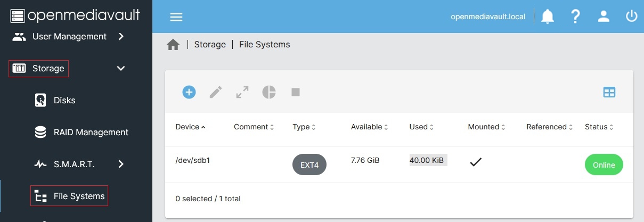This screenshot has height=222, width=644.
Task: Click the power icon in top bar
Action: (631, 17)
